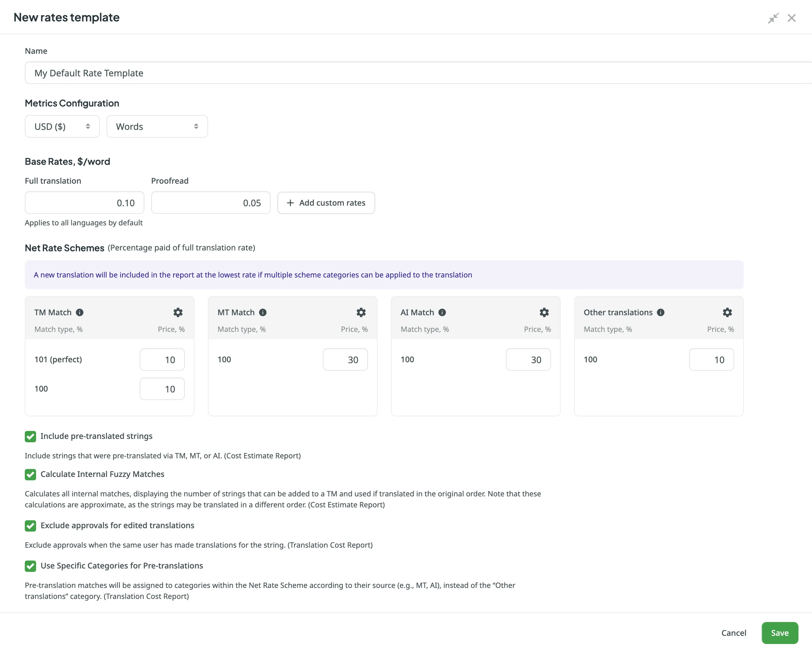Uncheck Include pre-translated strings
Screen dimensions: 812x653
pos(30,436)
